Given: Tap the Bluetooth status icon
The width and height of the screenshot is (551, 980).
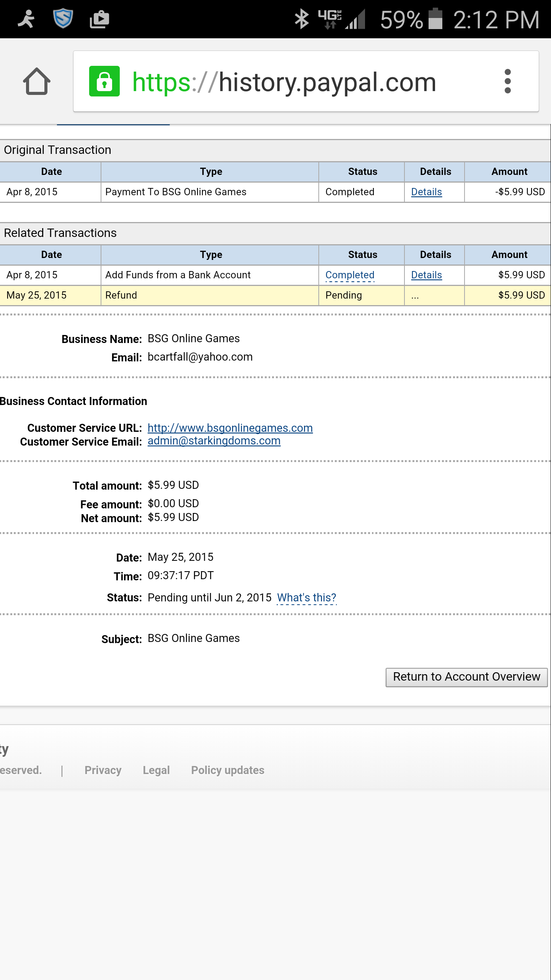Looking at the screenshot, I should coord(302,19).
